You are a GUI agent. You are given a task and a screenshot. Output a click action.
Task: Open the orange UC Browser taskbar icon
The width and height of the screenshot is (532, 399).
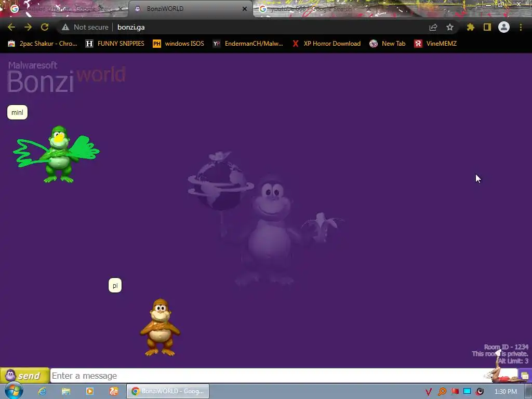[114, 391]
